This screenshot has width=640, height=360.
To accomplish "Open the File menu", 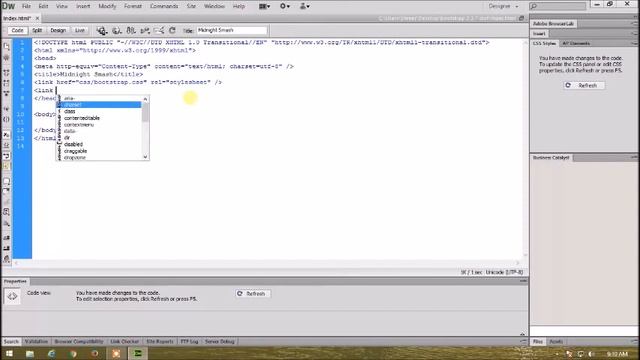I will coord(26,6).
